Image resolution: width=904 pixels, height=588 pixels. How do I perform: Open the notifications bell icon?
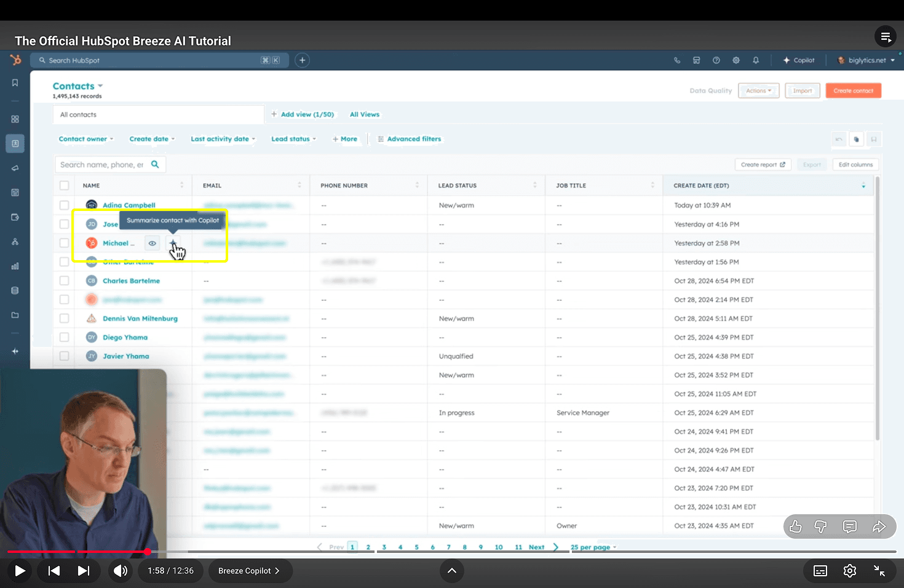click(756, 60)
